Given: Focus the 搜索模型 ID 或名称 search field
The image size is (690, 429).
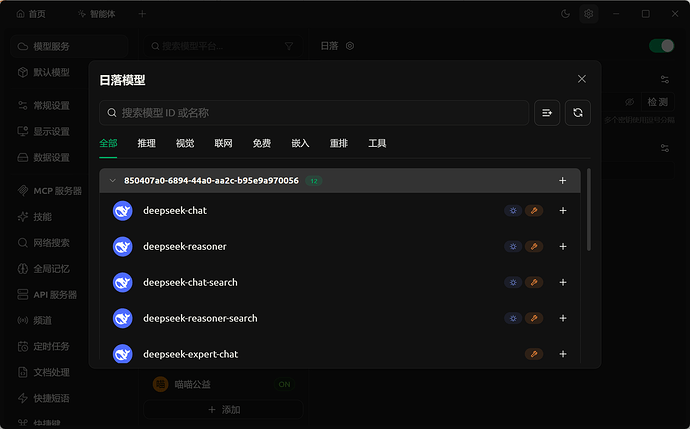Looking at the screenshot, I should [314, 113].
